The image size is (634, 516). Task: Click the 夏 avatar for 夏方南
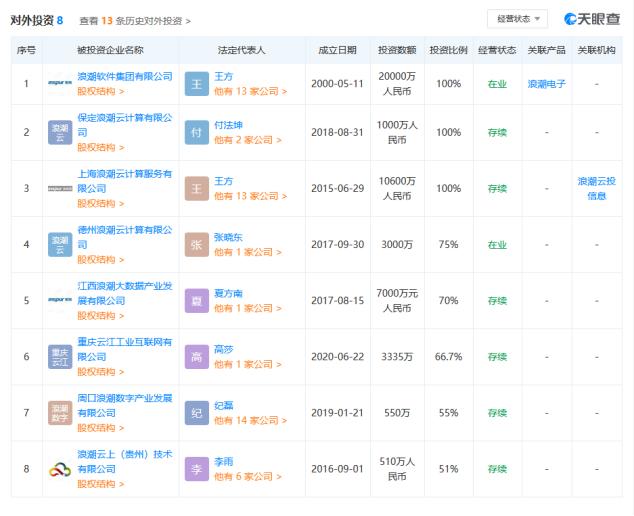[197, 301]
